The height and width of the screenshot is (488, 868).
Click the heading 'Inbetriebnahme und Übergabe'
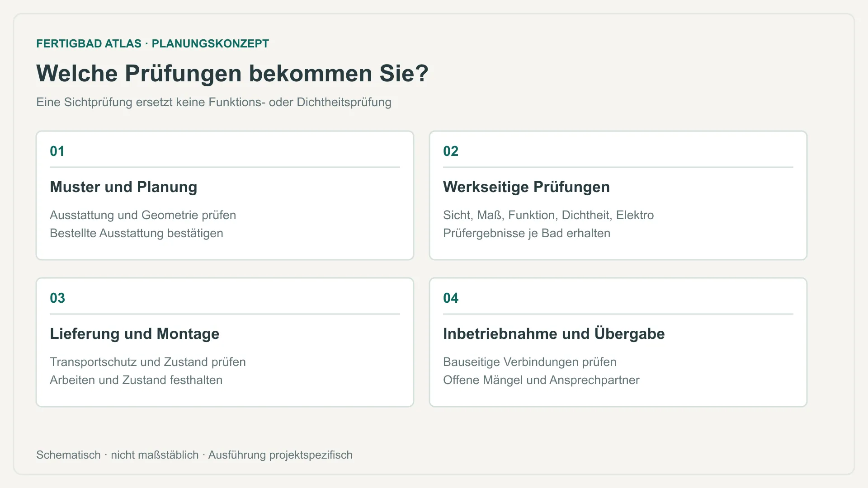[554, 333]
